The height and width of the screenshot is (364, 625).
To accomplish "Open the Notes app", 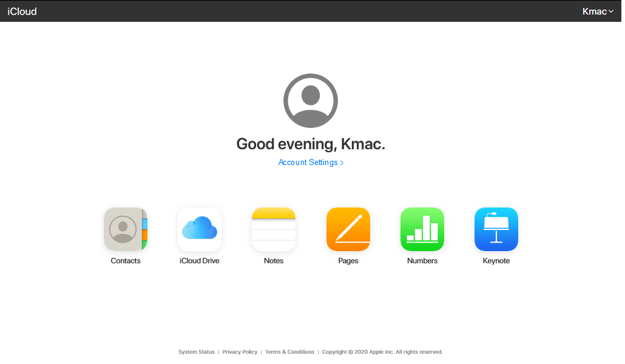I will (x=274, y=229).
